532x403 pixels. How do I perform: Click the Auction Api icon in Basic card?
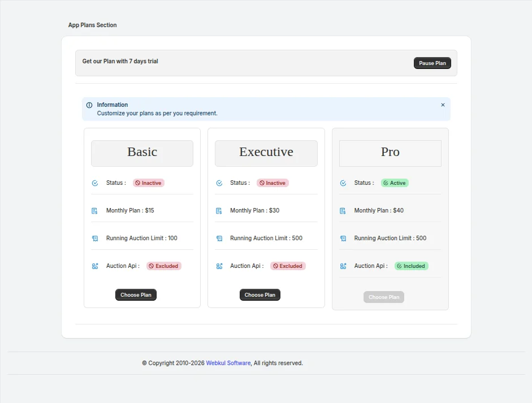pos(95,266)
